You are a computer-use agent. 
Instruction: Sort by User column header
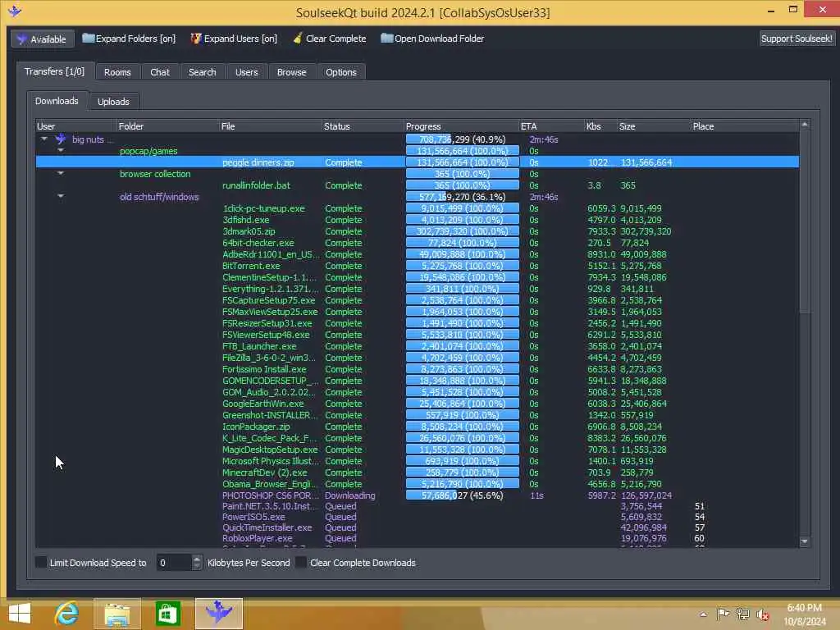pyautogui.click(x=75, y=126)
